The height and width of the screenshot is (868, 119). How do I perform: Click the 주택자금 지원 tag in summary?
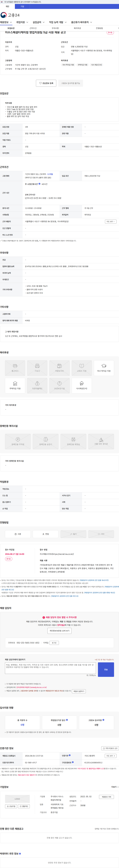[82, 65]
